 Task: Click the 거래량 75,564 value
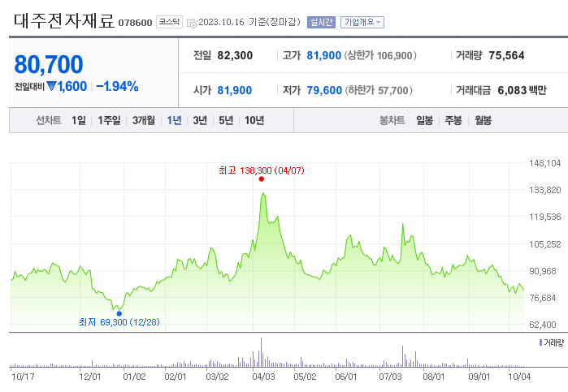coord(506,55)
